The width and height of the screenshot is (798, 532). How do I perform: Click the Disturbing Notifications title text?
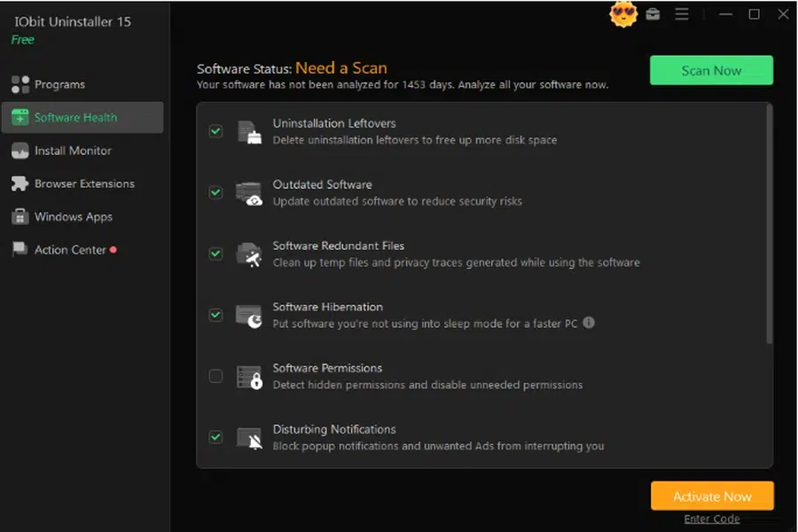[x=334, y=429]
